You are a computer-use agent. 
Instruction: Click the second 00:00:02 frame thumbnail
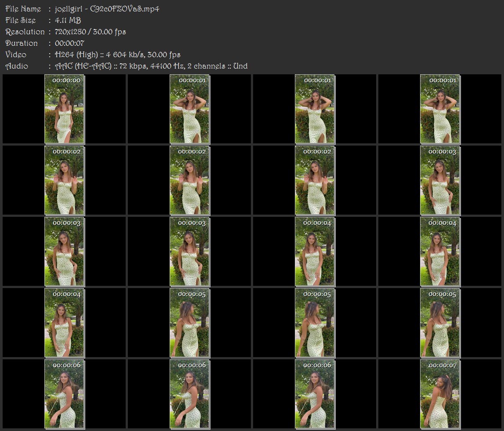(190, 180)
